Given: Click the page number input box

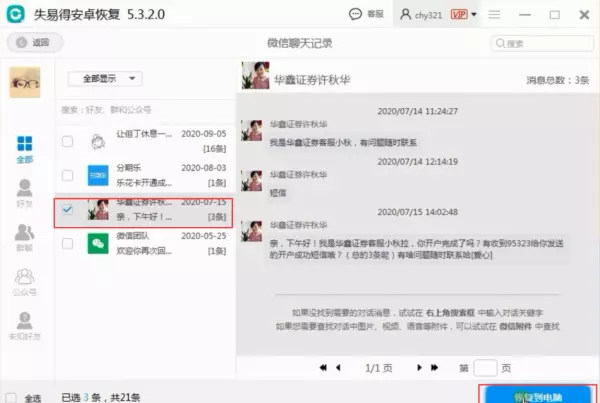Looking at the screenshot, I should (485, 368).
